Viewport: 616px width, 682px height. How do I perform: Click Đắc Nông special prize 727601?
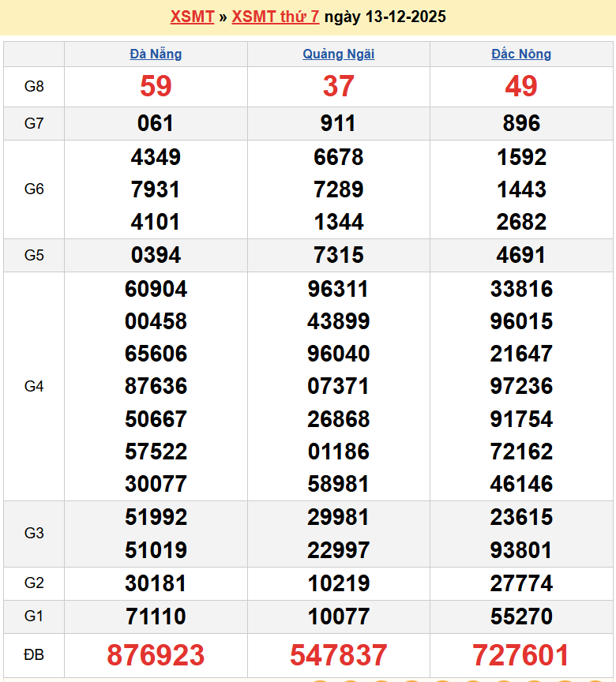tap(521, 655)
